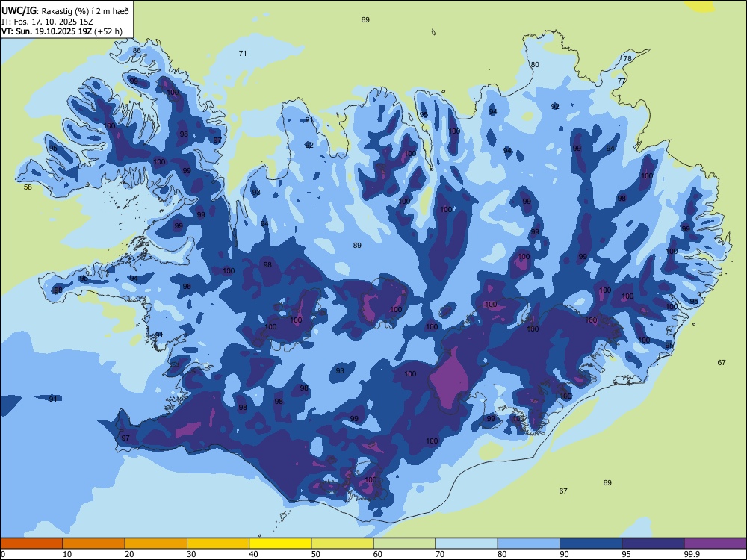Click the dark orange 0–10 legend swatch

[x=32, y=544]
